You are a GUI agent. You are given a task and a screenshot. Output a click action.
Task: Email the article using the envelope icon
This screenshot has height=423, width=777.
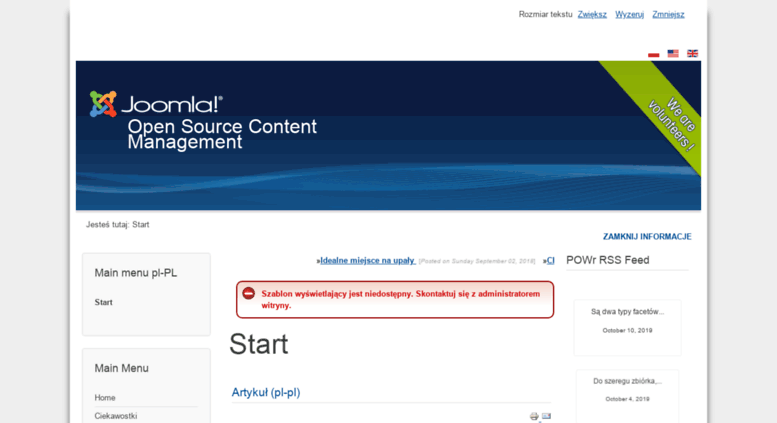click(546, 416)
